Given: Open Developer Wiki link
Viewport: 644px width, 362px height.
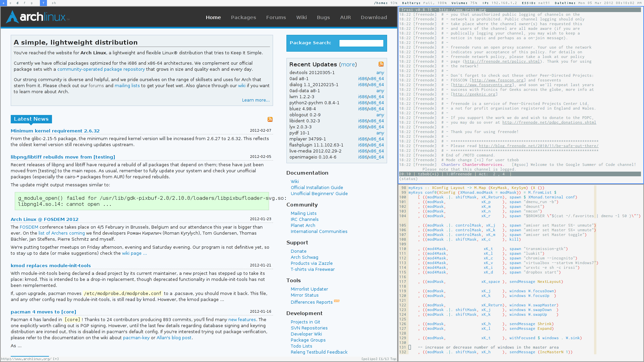Looking at the screenshot, I should point(306,334).
